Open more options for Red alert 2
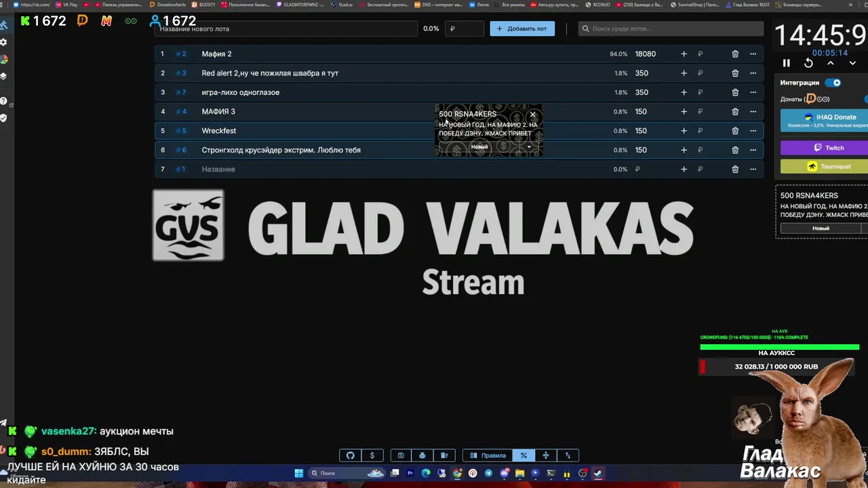 753,73
